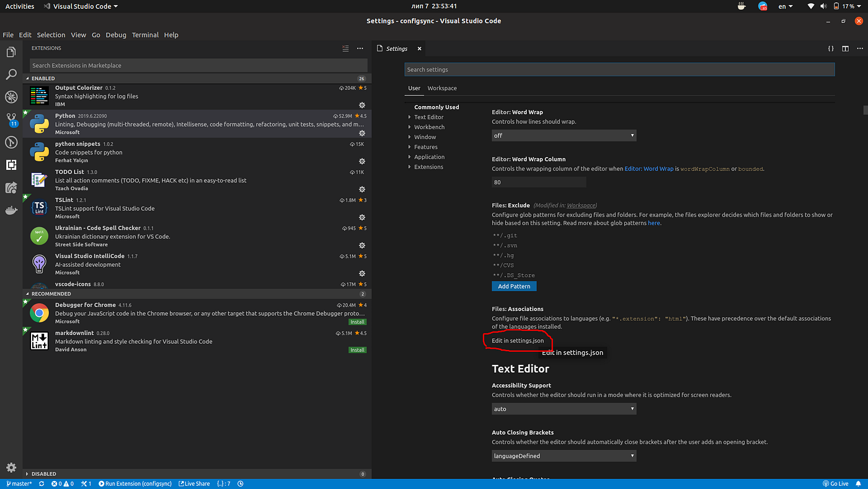Open the Terminal menu
This screenshot has width=868, height=489.
click(x=145, y=35)
